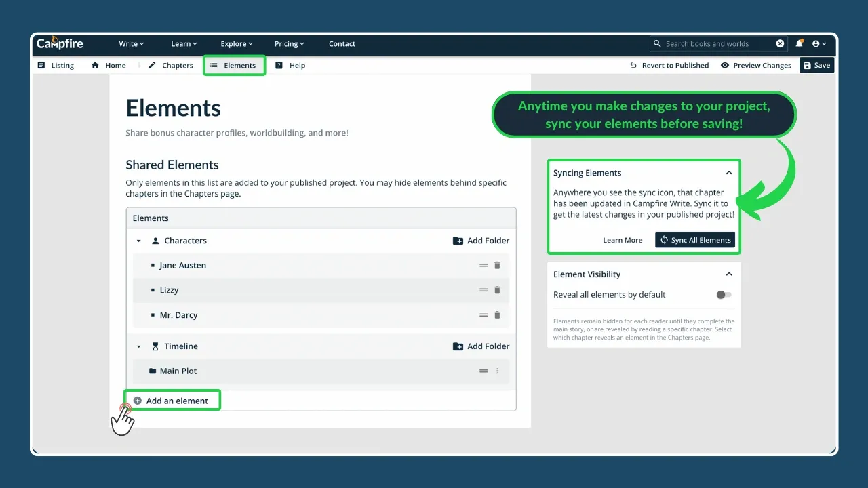Select the pencil icon next to Chapters
868x488 pixels.
click(x=151, y=65)
